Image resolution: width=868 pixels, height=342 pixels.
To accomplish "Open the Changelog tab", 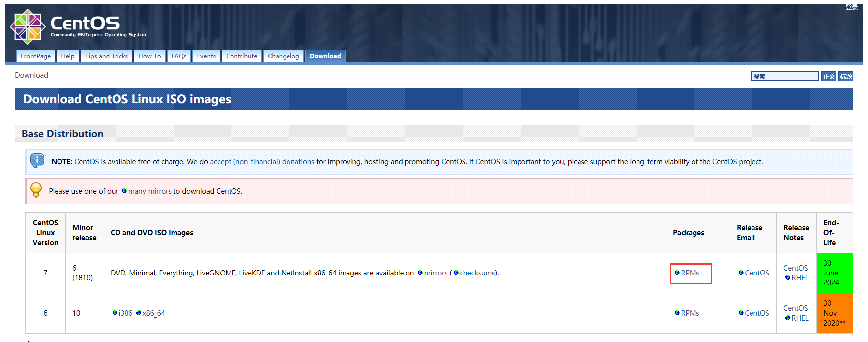I will coord(284,56).
